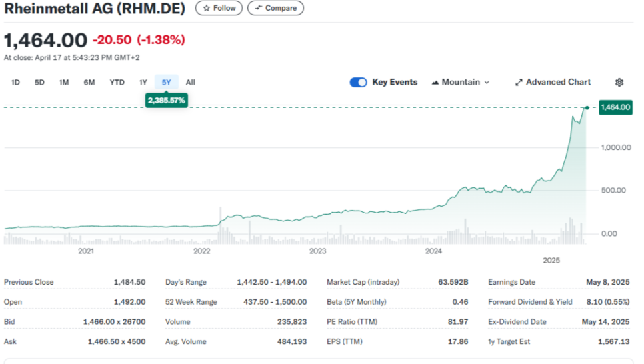Click the 1,464.00 price label on chart axis
644x364 pixels.
click(615, 107)
